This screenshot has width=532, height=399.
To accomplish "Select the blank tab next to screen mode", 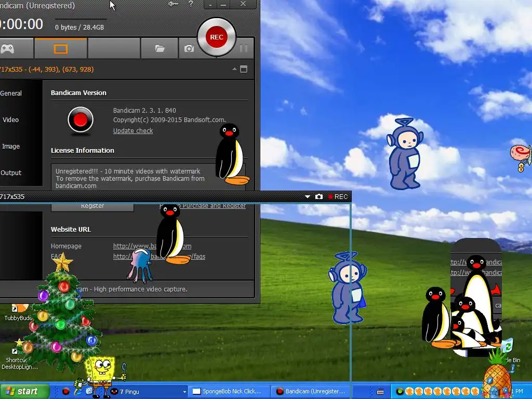I will pos(114,48).
